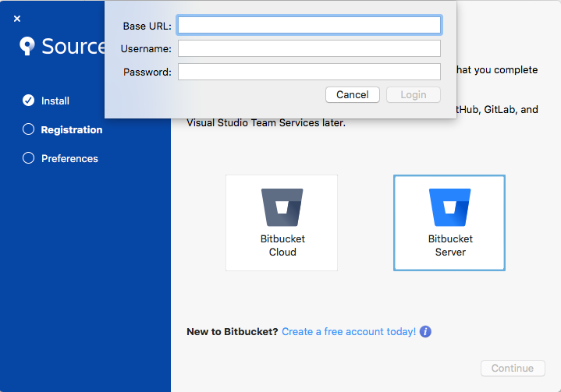Open the Registration step label
The height and width of the screenshot is (392, 561).
[72, 129]
